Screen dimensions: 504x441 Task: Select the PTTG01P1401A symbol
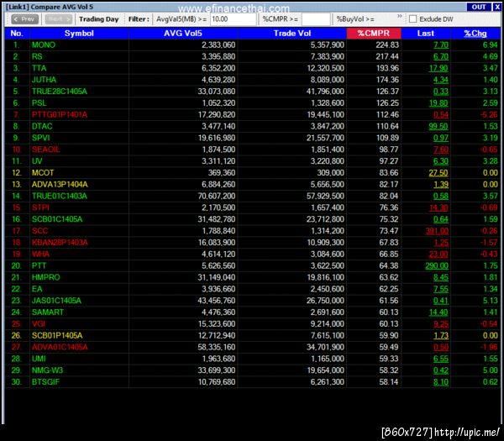point(60,115)
